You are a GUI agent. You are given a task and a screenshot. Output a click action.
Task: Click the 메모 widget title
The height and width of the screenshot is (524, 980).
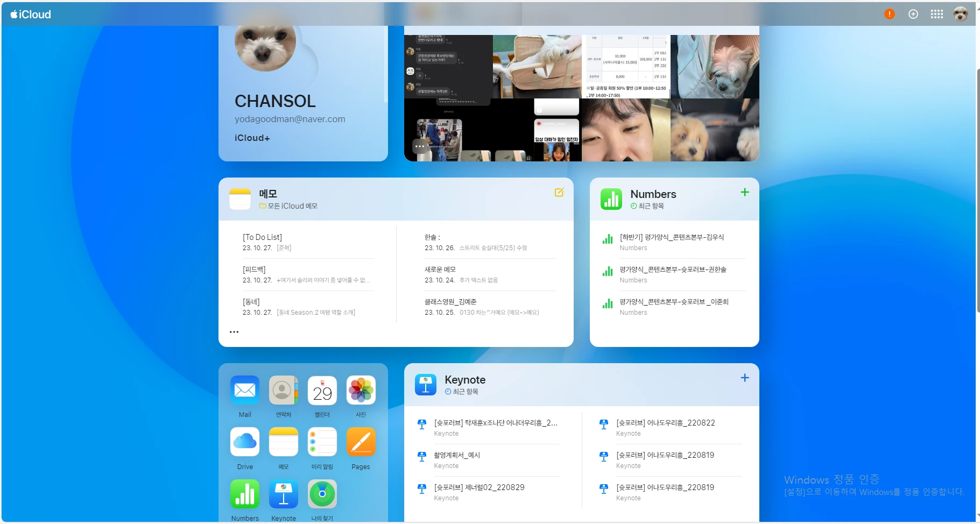(268, 194)
